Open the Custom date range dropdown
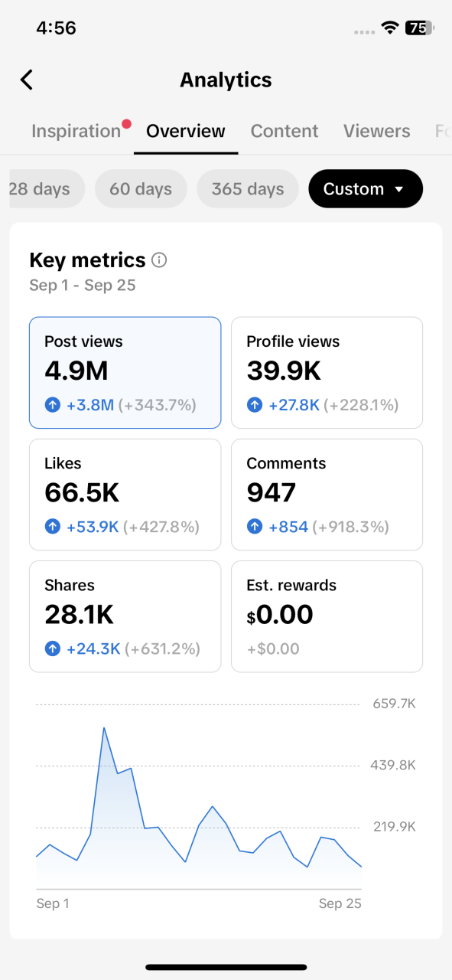Screen dimensions: 452x980 tap(366, 188)
